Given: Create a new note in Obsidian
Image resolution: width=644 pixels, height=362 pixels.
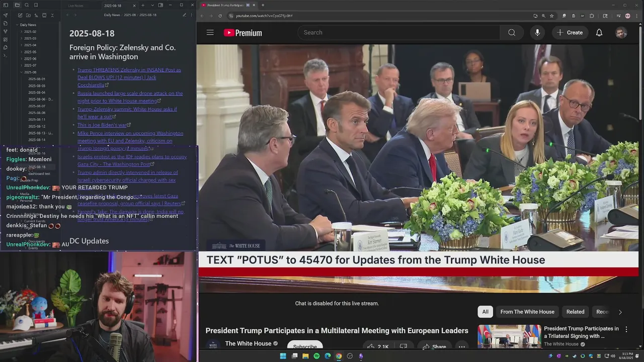Looking at the screenshot, I should [x=20, y=16].
